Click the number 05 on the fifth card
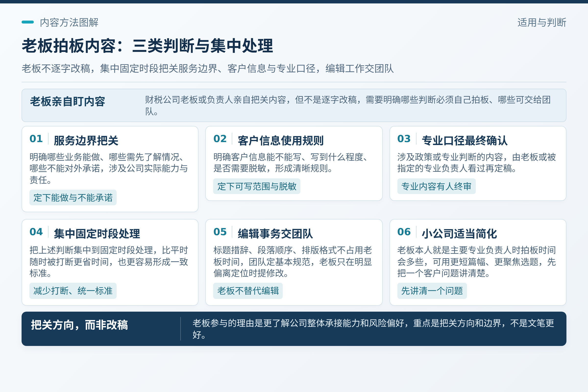588x392 pixels. pos(220,232)
